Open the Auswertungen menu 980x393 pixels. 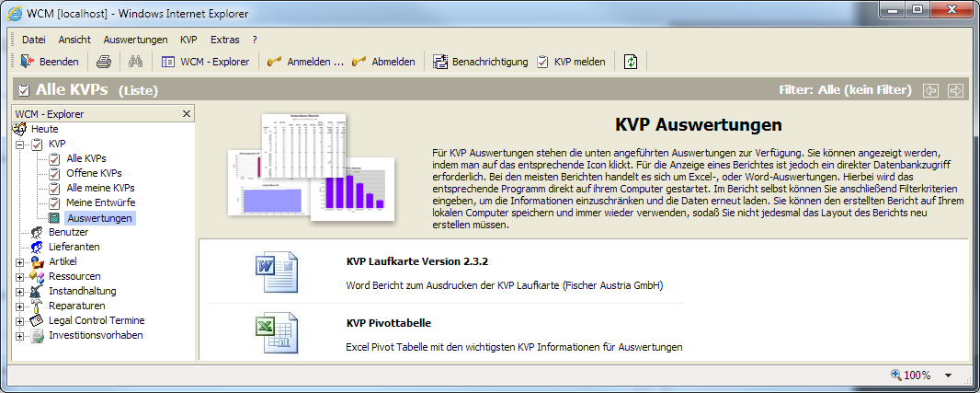[135, 40]
